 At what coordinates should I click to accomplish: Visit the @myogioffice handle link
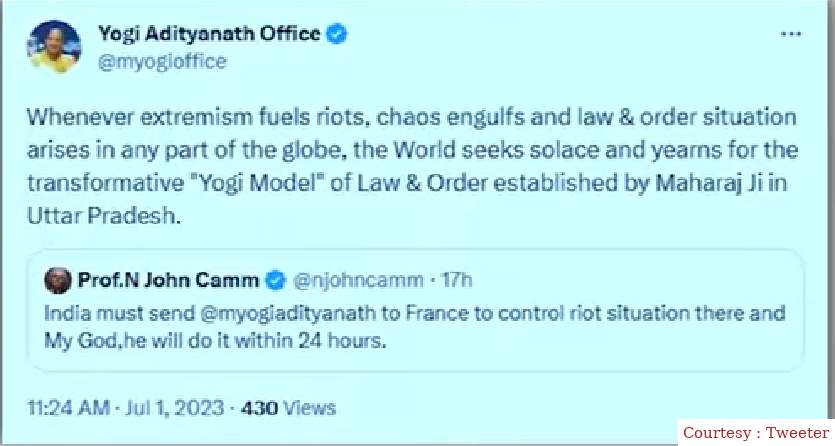tap(161, 61)
